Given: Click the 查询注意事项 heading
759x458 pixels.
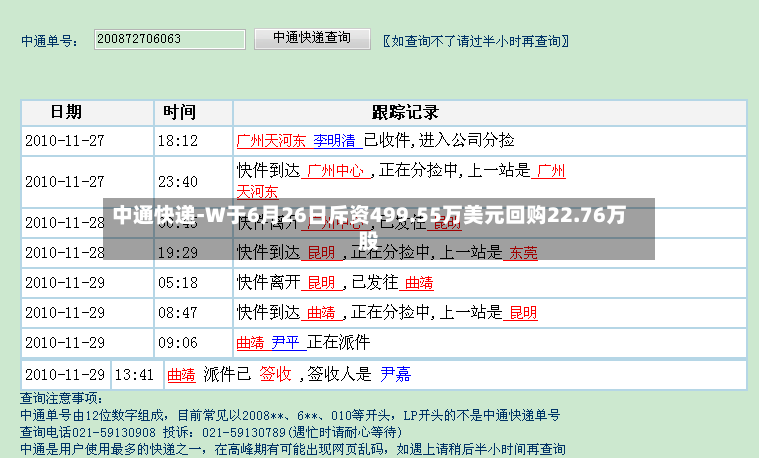Looking at the screenshot, I should click(61, 398).
